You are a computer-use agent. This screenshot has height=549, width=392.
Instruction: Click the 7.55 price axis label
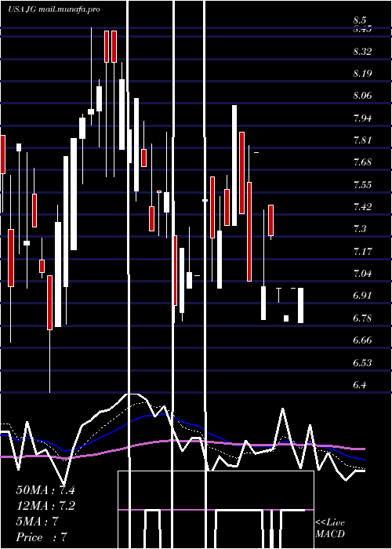click(x=362, y=184)
